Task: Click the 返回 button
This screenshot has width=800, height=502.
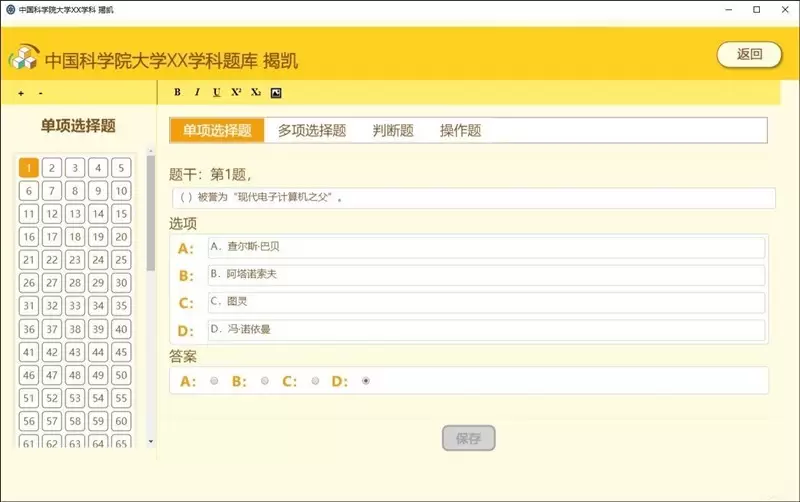Action: pyautogui.click(x=749, y=55)
